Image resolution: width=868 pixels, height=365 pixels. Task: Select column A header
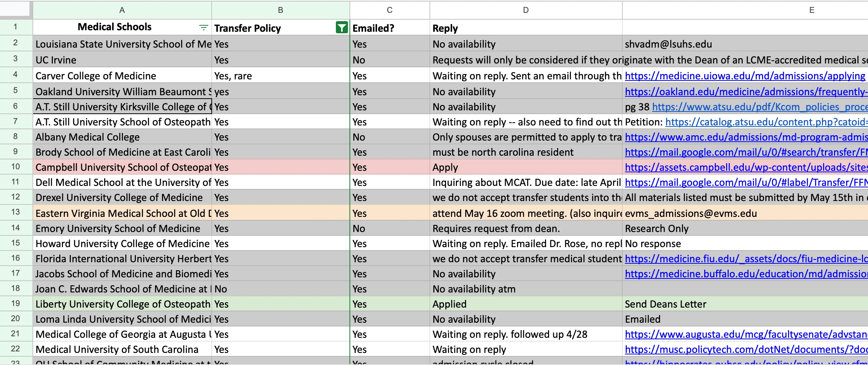tap(122, 10)
